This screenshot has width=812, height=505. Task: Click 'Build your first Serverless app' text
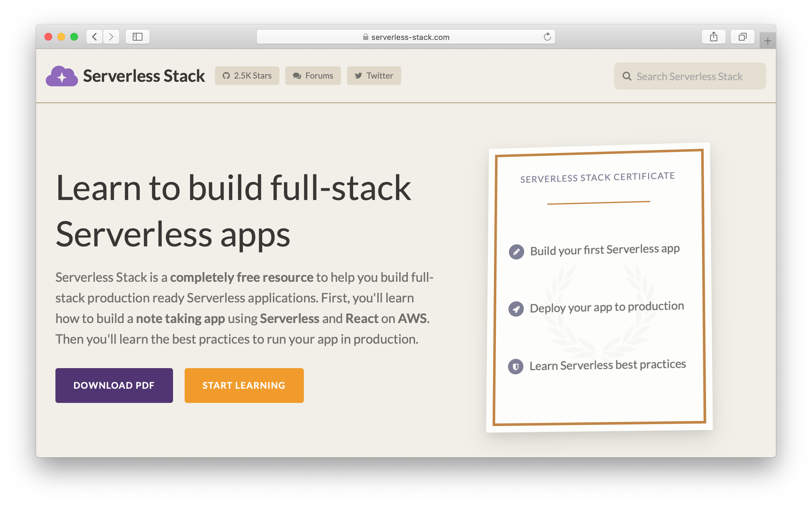(605, 250)
